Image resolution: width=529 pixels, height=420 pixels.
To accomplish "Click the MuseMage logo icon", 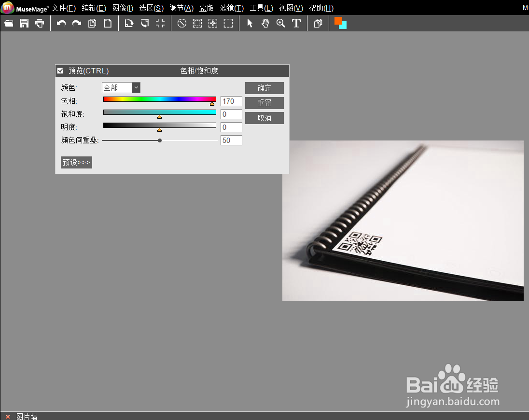I will 7,7.
